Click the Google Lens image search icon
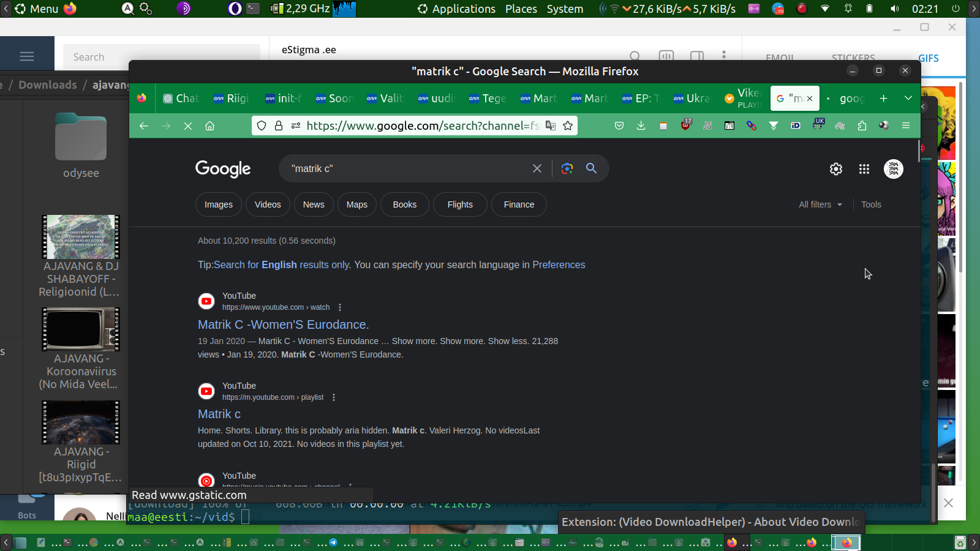This screenshot has width=980, height=551. click(x=567, y=168)
